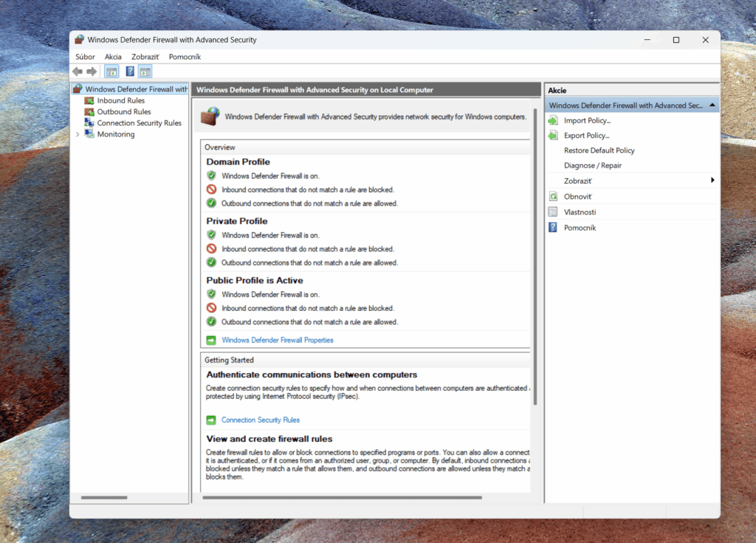Toggle the Action pane toolbar icon
Image resolution: width=756 pixels, height=543 pixels.
[145, 72]
